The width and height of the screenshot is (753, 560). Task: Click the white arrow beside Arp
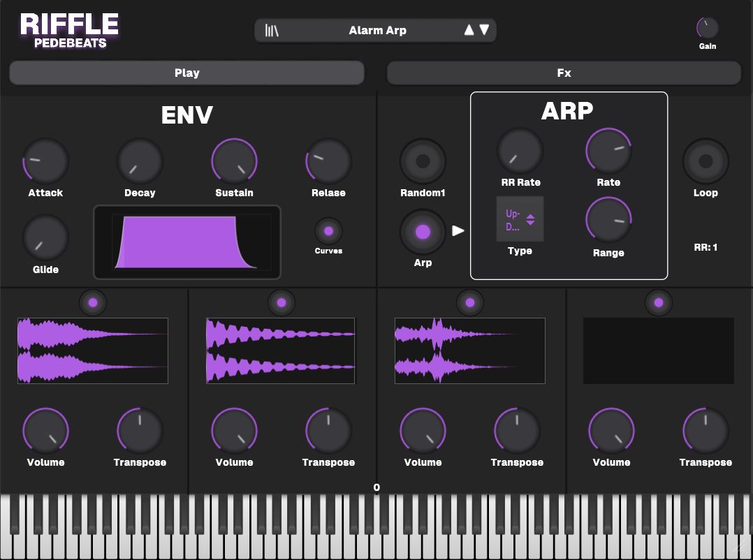tap(458, 230)
